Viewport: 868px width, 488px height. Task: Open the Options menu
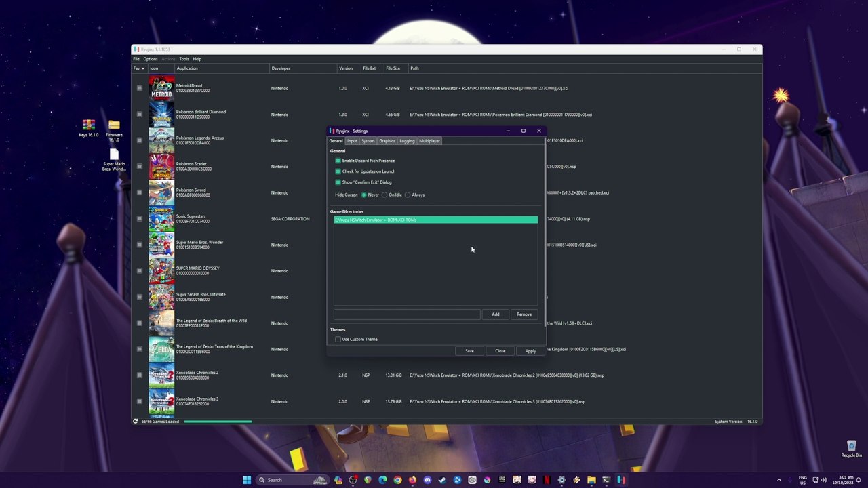coord(150,59)
